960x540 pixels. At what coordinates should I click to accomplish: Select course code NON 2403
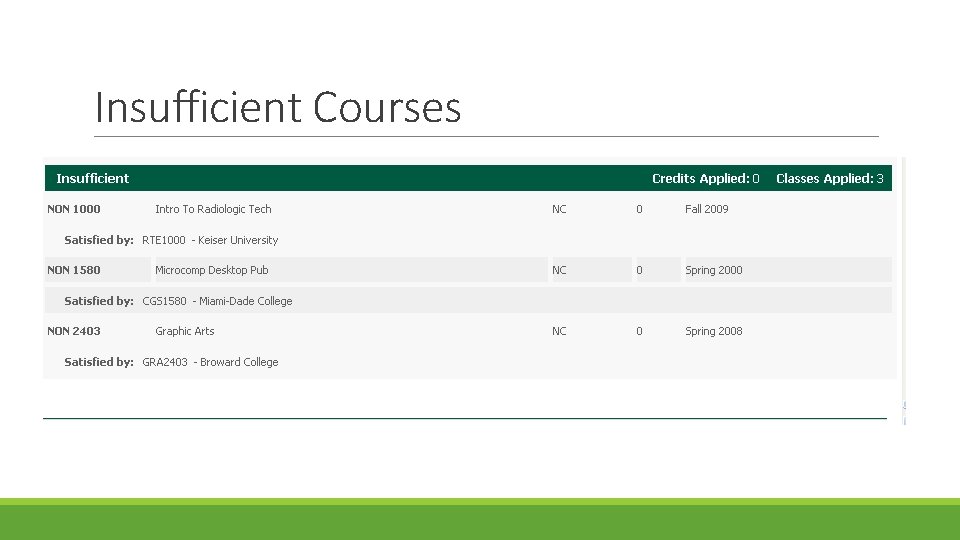click(73, 331)
